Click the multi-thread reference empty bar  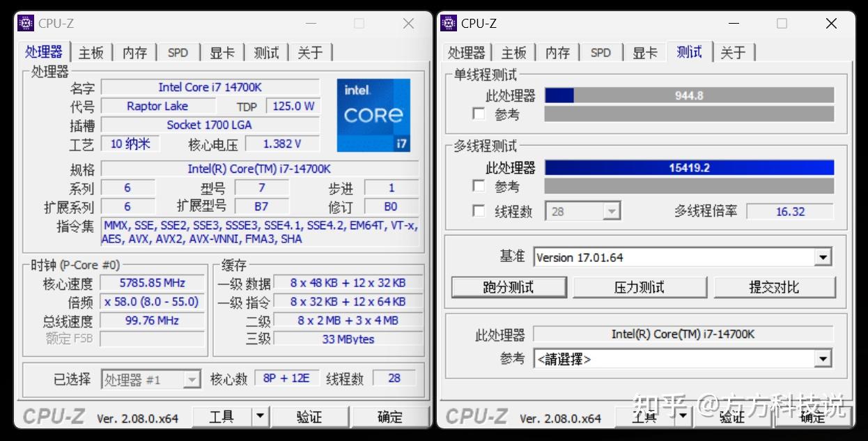[689, 186]
